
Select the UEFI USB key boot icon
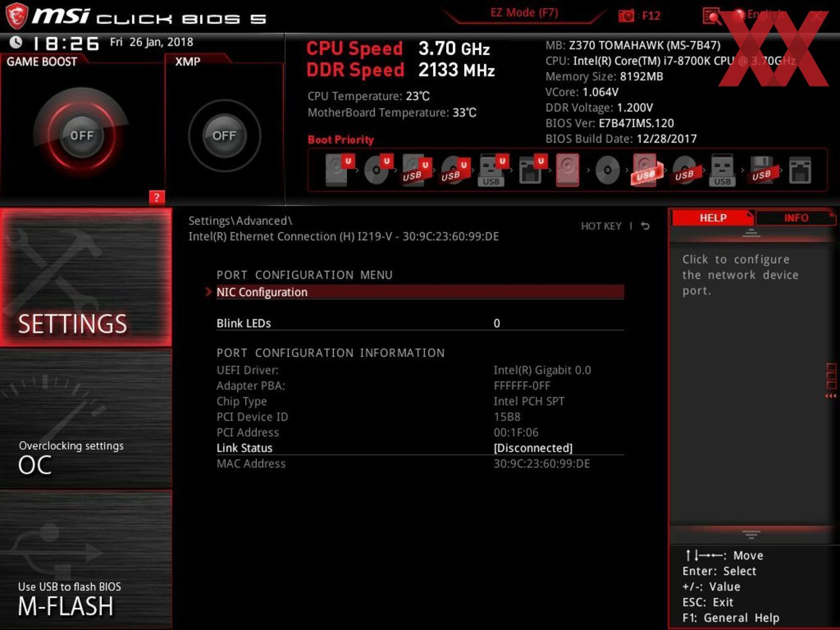[x=492, y=170]
